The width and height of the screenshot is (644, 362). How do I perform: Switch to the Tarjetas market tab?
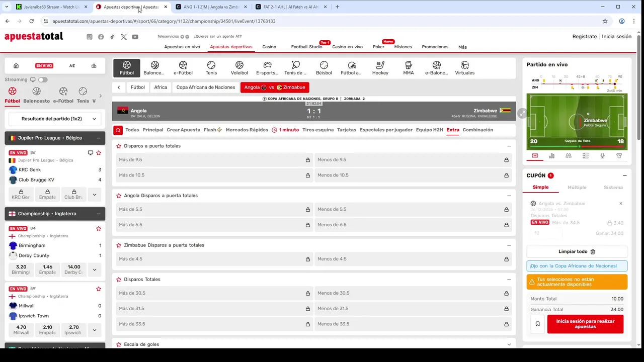[347, 130]
